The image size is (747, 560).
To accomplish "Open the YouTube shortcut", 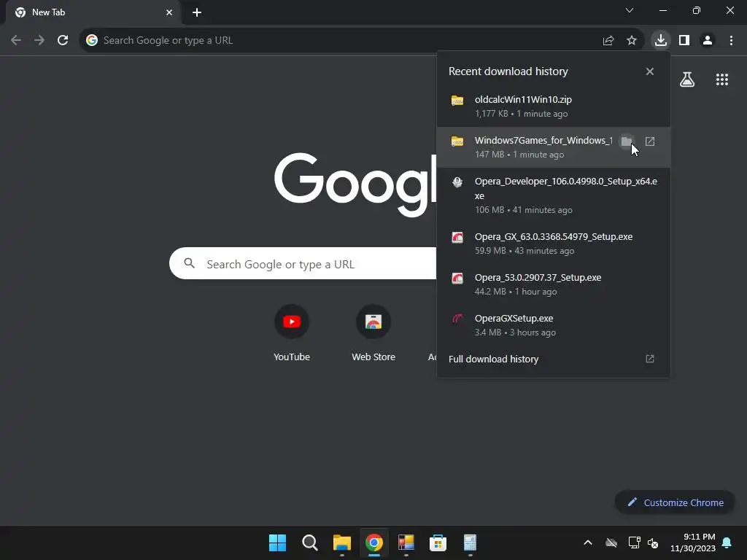I will pyautogui.click(x=292, y=333).
